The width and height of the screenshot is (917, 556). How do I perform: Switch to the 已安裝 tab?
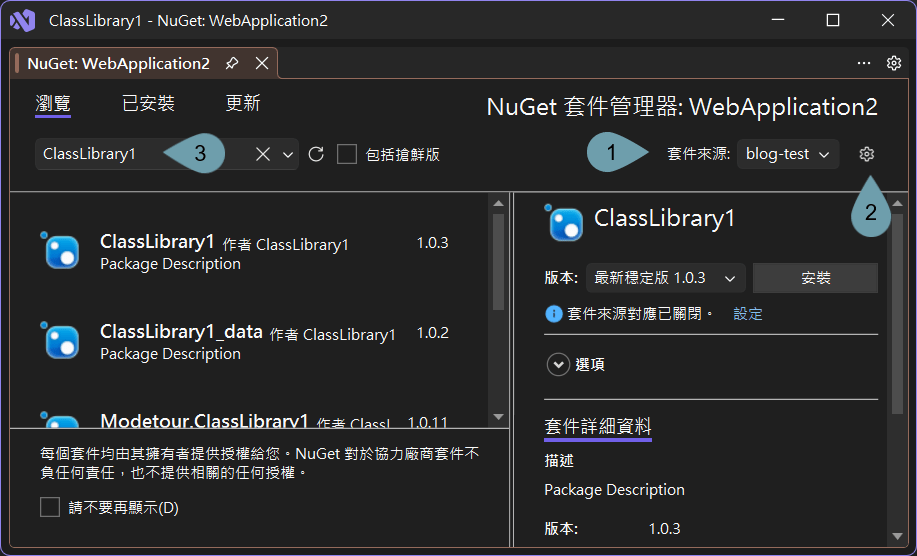[148, 103]
